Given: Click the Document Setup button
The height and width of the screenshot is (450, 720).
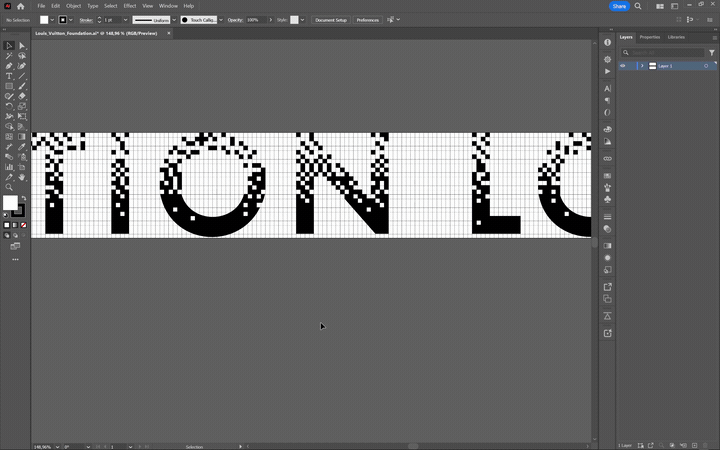Looking at the screenshot, I should pos(331,20).
